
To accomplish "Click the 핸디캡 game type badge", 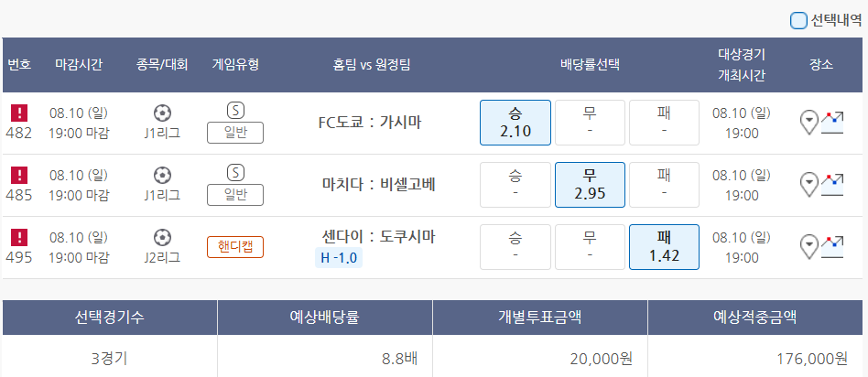I will (x=235, y=246).
